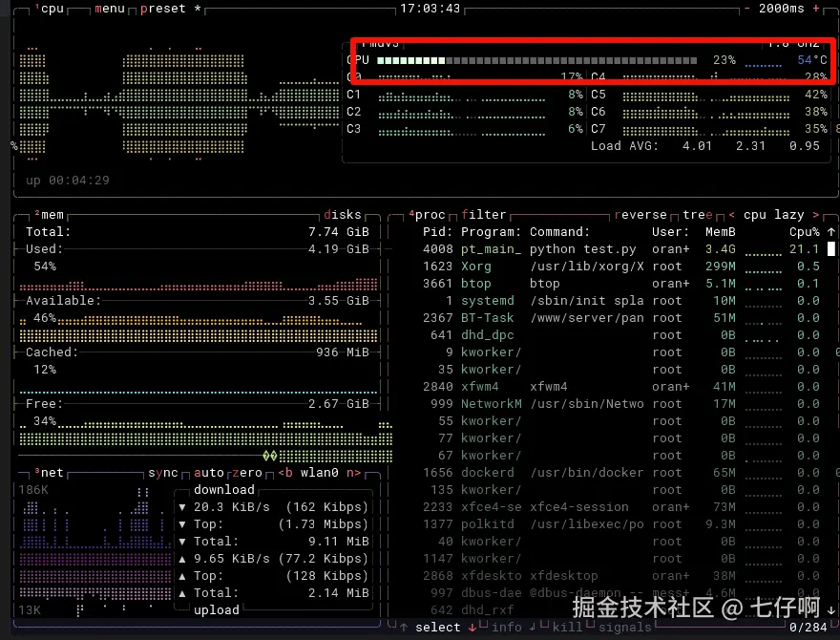Toggle net sync scaling
840x640 pixels.
click(x=163, y=473)
